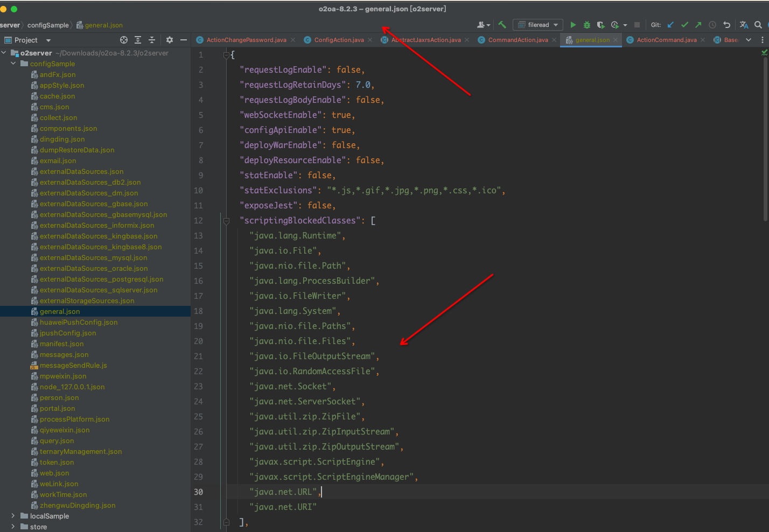This screenshot has height=532, width=769.
Task: Fold the root JSON object at line 1
Action: tap(226, 55)
